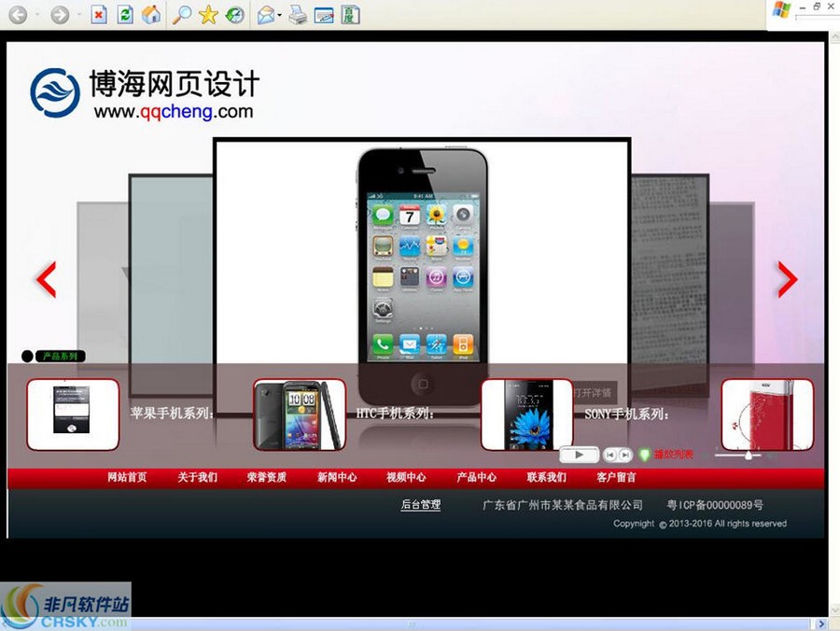Open the Forward button history dropdown arrow
This screenshot has height=631, width=840.
coord(79,15)
